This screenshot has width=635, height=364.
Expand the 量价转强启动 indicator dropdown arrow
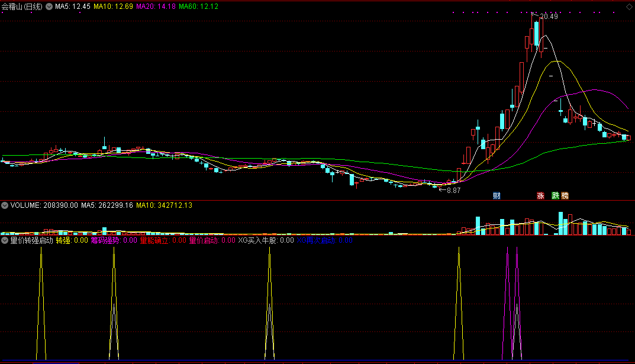tap(5, 240)
